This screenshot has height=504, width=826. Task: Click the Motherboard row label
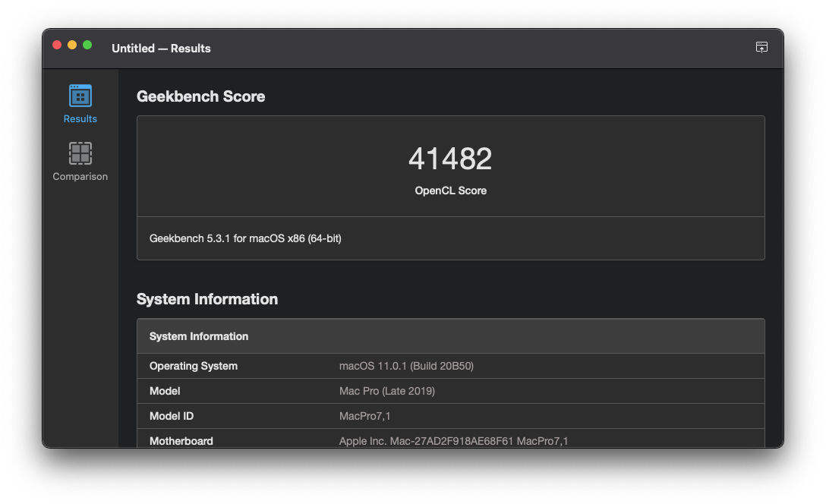pos(181,441)
